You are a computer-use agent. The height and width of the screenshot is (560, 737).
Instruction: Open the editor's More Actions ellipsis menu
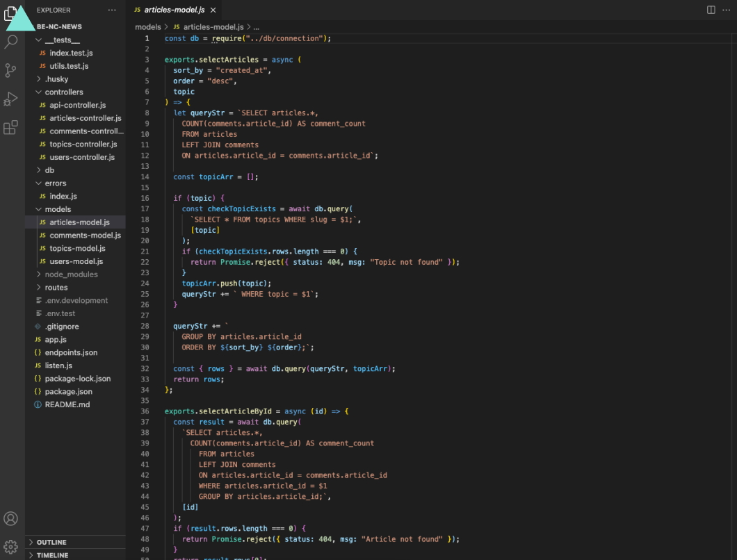(x=727, y=10)
